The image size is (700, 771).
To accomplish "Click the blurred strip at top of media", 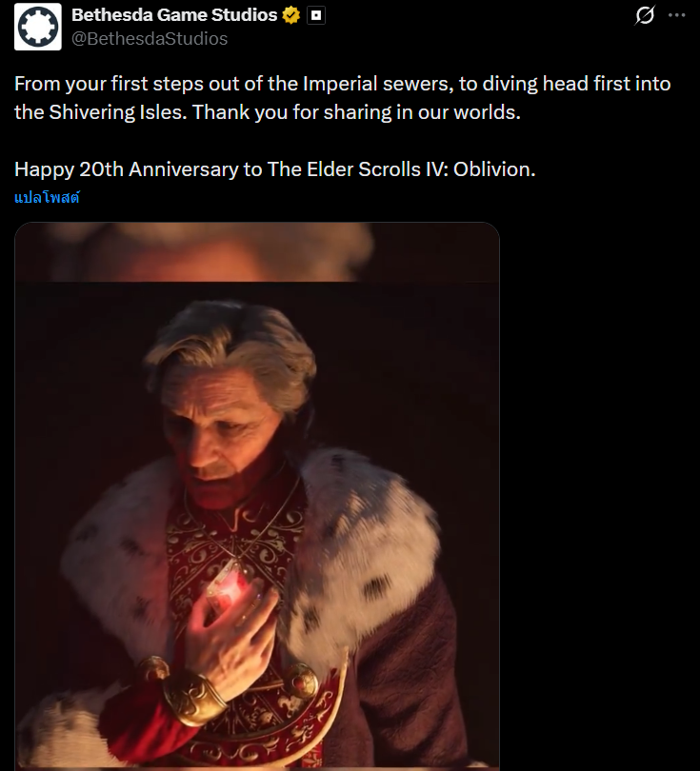I will 257,251.
